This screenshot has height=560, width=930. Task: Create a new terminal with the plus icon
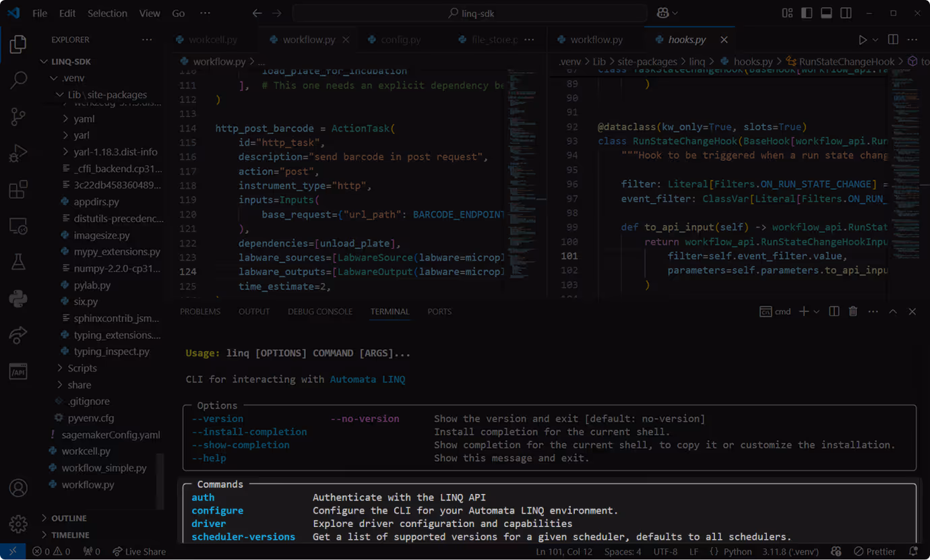click(x=803, y=311)
